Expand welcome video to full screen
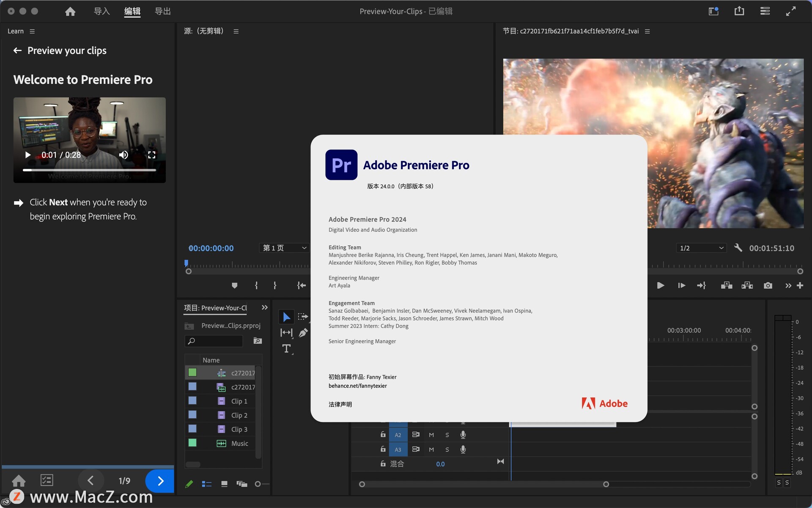812x508 pixels. pyautogui.click(x=152, y=155)
